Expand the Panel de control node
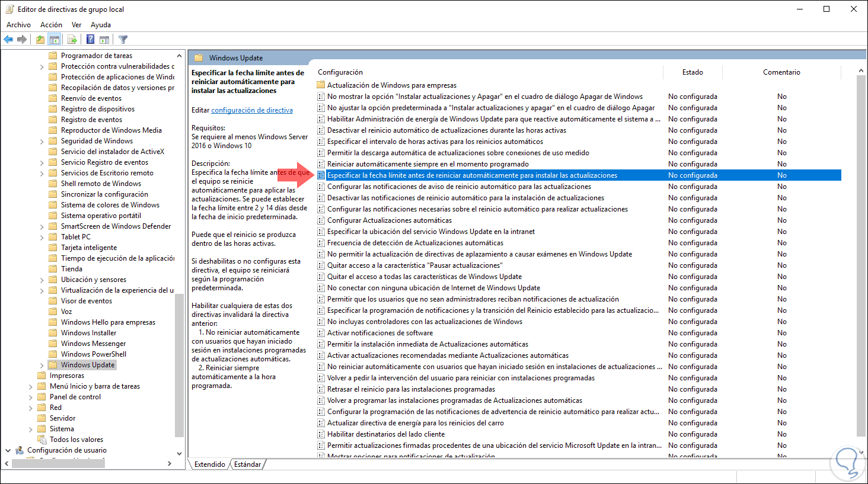 point(30,398)
